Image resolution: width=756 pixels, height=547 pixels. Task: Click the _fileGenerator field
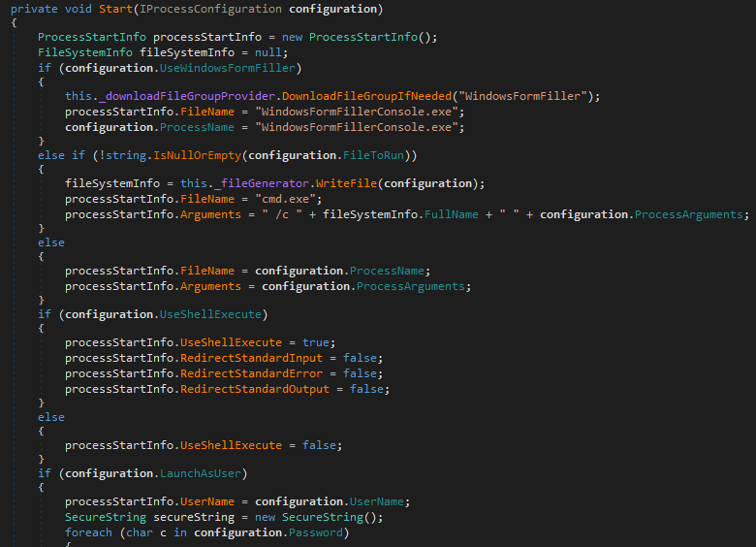(262, 183)
